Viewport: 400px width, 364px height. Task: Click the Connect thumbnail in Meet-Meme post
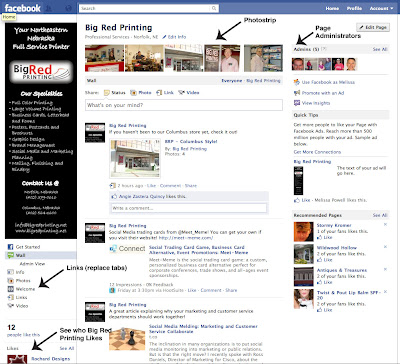pyautogui.click(x=128, y=249)
